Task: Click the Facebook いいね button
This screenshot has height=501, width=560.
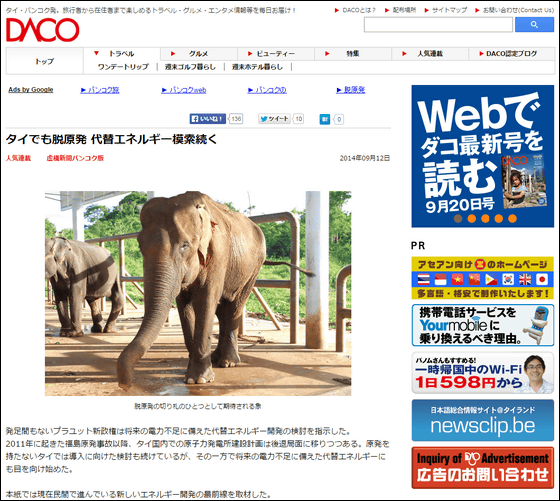Action: tap(208, 119)
